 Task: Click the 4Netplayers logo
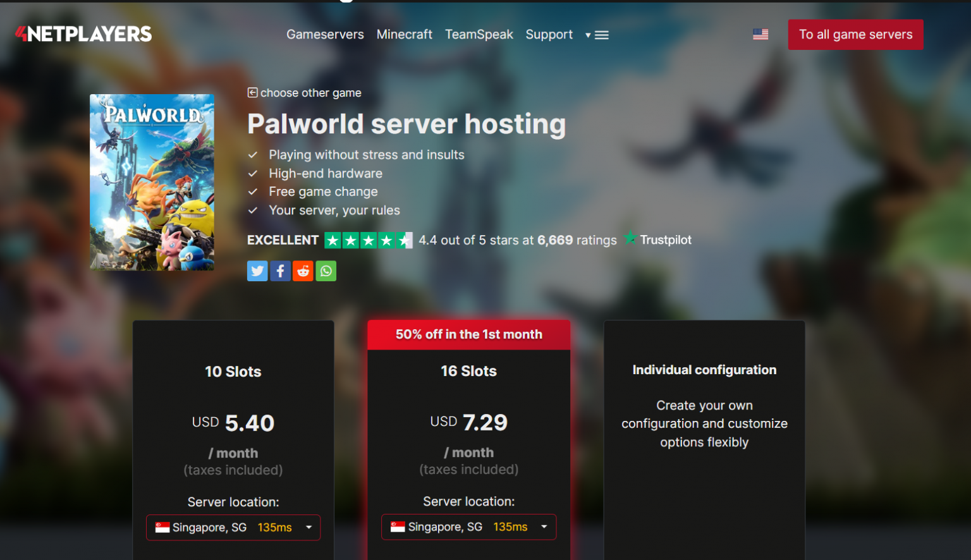coord(83,34)
